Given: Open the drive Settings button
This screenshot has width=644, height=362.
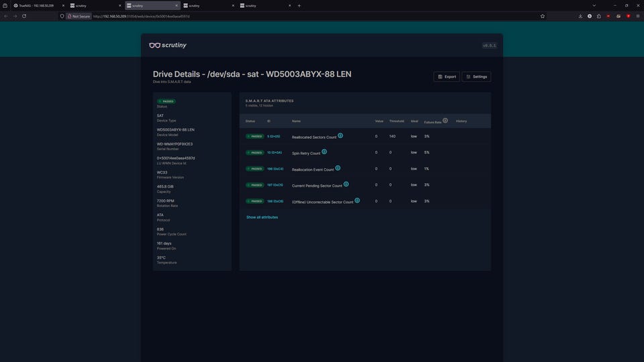Looking at the screenshot, I should click(476, 76).
